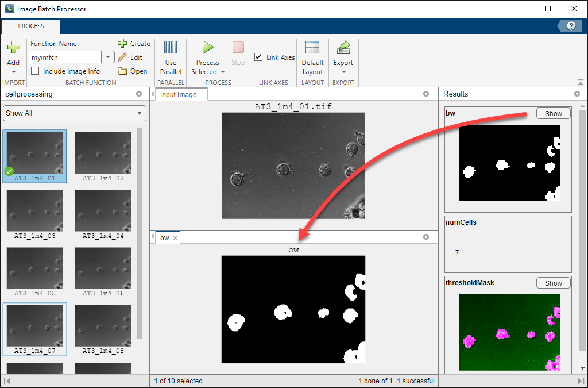Image resolution: width=588 pixels, height=388 pixels.
Task: Show the thresholdMask result
Action: pyautogui.click(x=553, y=283)
